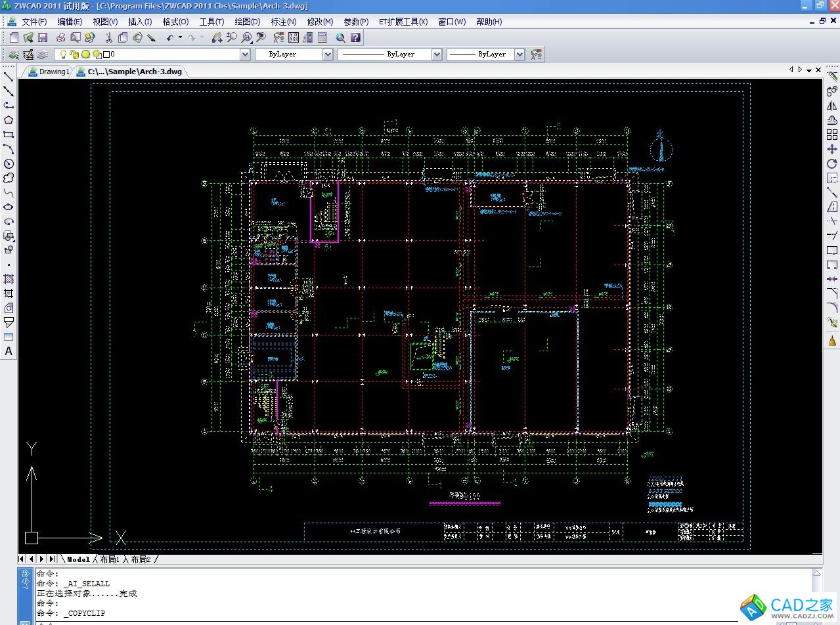Toggle the layer lock icon

point(75,54)
